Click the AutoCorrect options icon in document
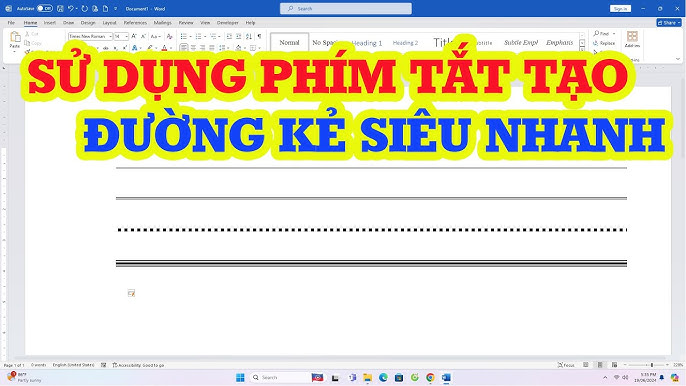 (x=131, y=293)
